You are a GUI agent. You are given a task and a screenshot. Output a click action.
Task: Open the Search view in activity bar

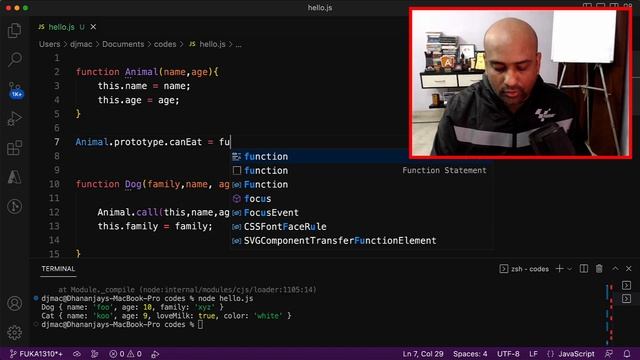point(15,59)
